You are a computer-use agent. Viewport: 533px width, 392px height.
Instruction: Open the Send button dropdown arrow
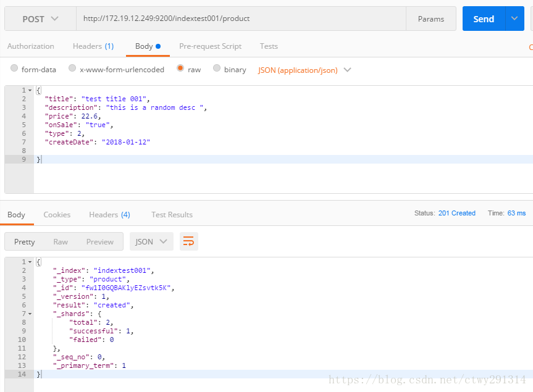tap(514, 19)
